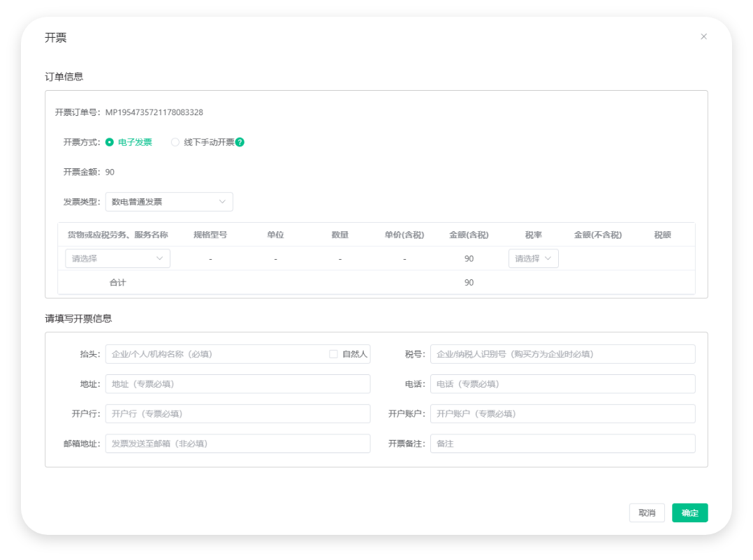This screenshot has width=753, height=560.
Task: Open the 发票类型 dropdown
Action: [168, 202]
